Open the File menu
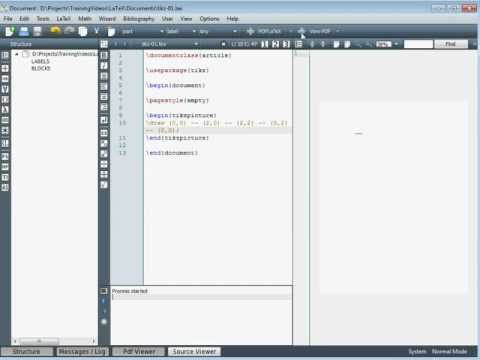 pyautogui.click(x=8, y=19)
